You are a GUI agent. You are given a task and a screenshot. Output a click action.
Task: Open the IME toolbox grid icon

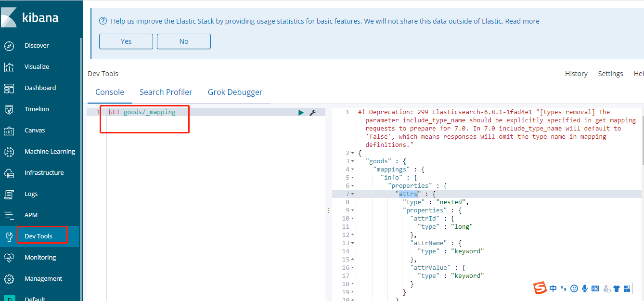pos(627,288)
